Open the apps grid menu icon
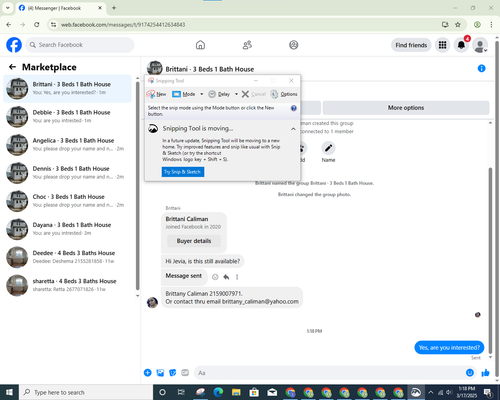The height and width of the screenshot is (400, 500). [442, 45]
